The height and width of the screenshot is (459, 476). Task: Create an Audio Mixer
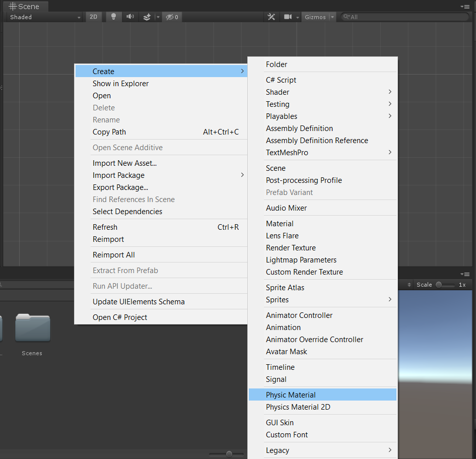(322, 208)
